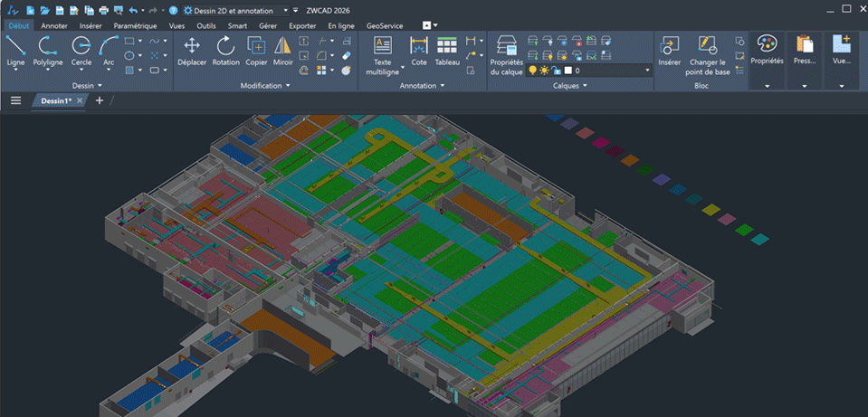Expand the Vue... panel arrow
The height and width of the screenshot is (417, 868).
point(842,86)
